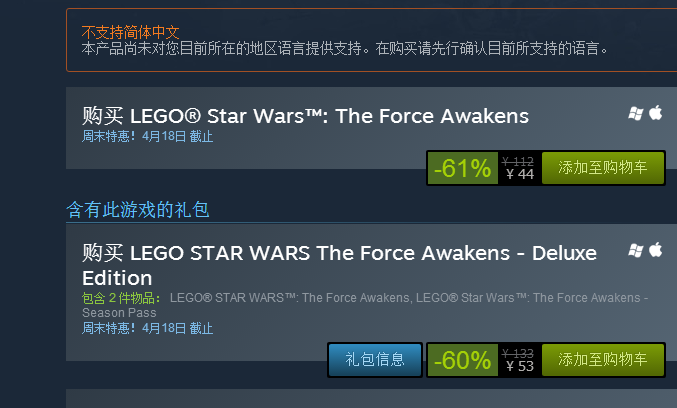Open the 礼包信息 bundle info button
The width and height of the screenshot is (677, 408).
point(375,360)
